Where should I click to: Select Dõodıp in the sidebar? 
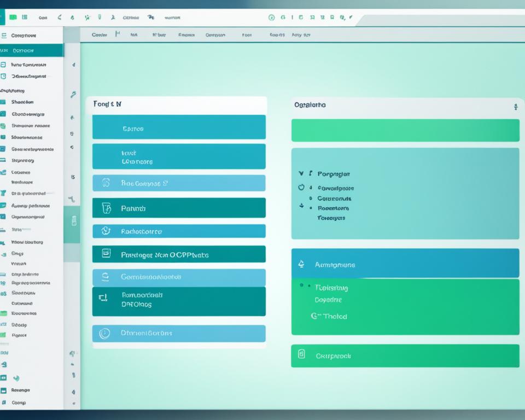[19, 324]
